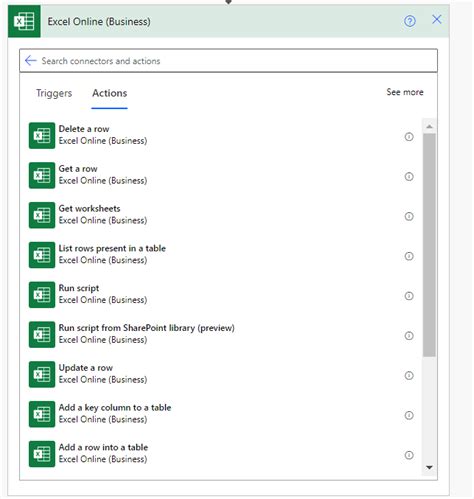Image resolution: width=474 pixels, height=499 pixels.
Task: Show info for Get a row action
Action: tap(409, 176)
